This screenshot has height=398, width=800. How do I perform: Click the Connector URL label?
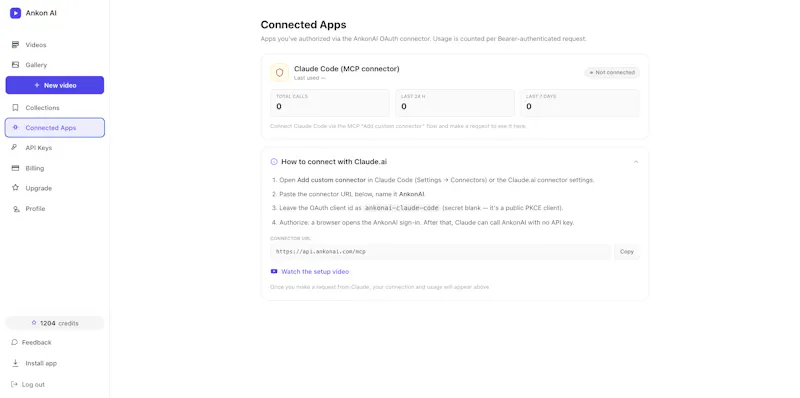point(290,238)
